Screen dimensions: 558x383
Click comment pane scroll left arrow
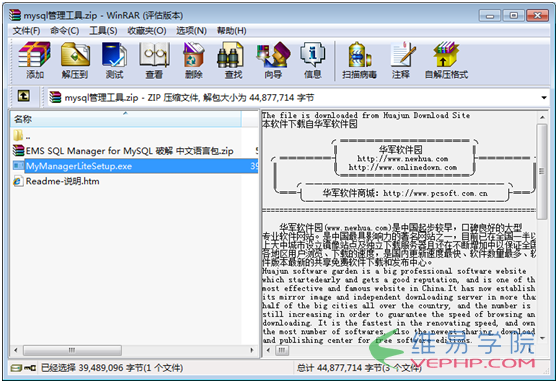pos(268,350)
